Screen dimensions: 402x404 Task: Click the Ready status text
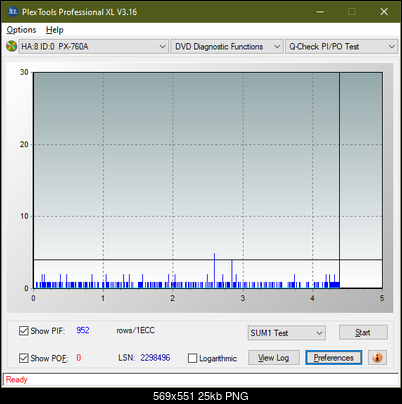[x=16, y=379]
